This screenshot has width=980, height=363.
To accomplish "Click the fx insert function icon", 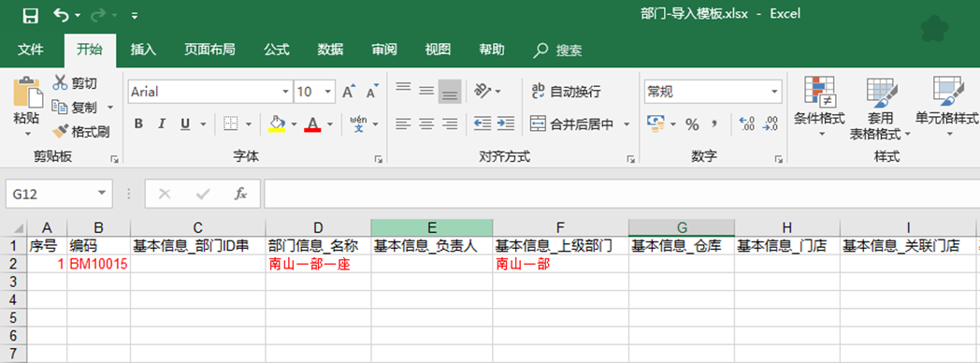I will [x=240, y=195].
